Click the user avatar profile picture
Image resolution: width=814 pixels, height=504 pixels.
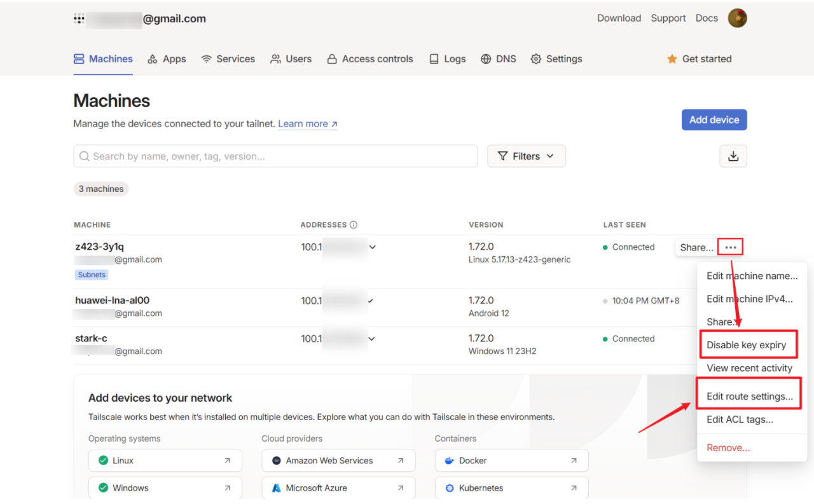click(x=737, y=18)
